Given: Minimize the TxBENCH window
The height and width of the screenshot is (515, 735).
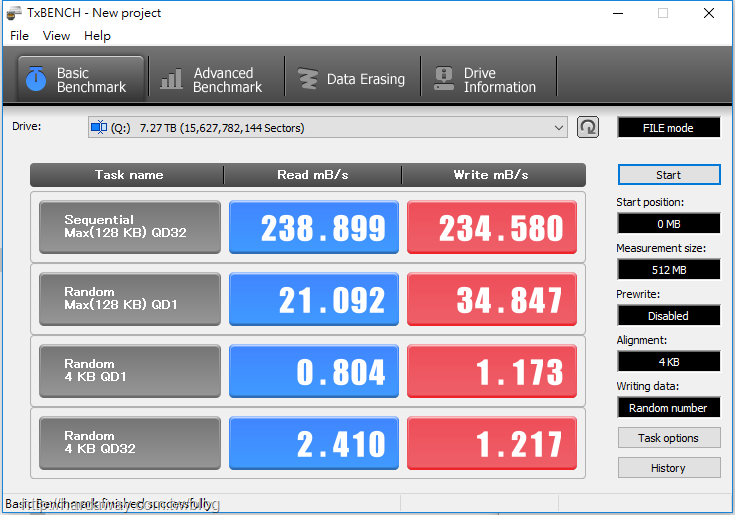Looking at the screenshot, I should point(618,13).
